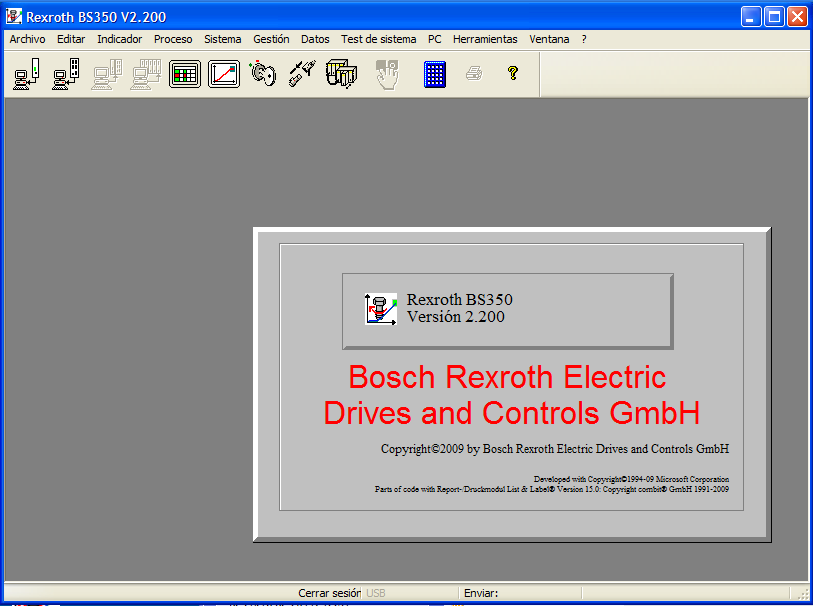Click Cerrar sesión in the status bar

tap(329, 593)
